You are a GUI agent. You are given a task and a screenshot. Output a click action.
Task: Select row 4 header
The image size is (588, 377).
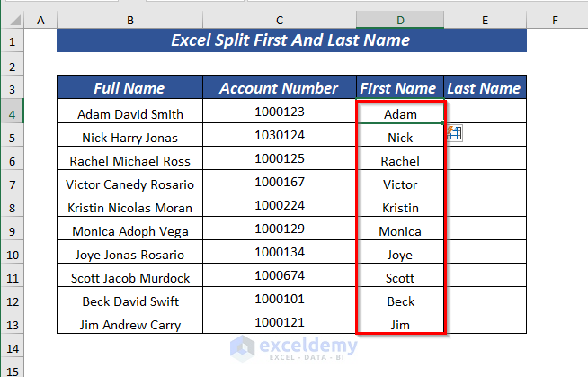(x=13, y=113)
